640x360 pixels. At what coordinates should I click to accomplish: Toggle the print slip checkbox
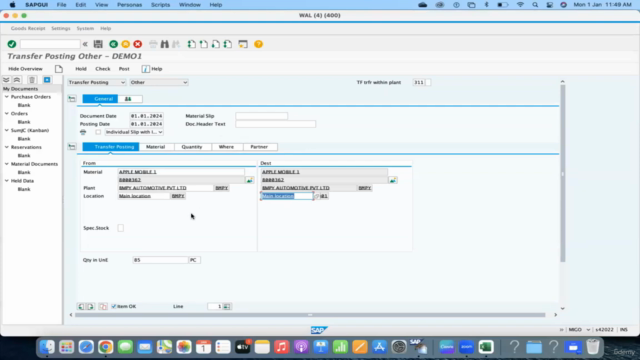[98, 132]
